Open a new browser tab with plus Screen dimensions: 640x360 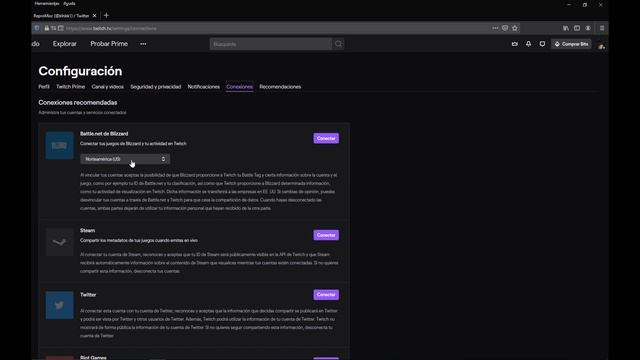[x=107, y=16]
